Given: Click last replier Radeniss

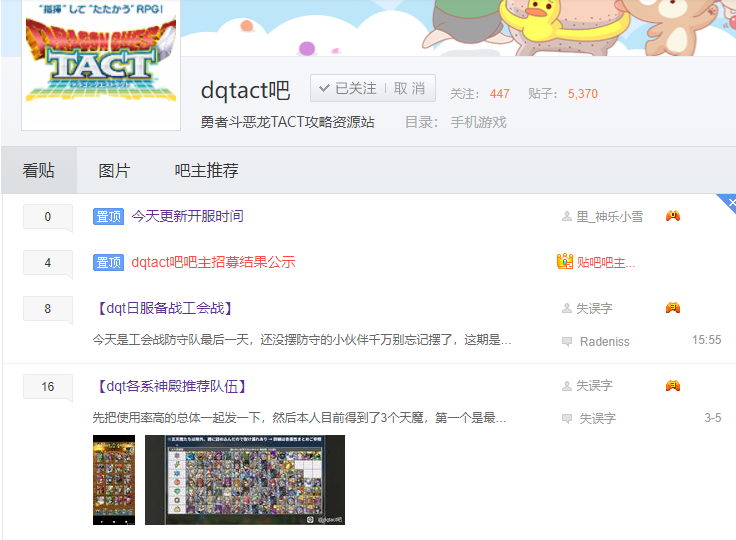Looking at the screenshot, I should click(605, 341).
